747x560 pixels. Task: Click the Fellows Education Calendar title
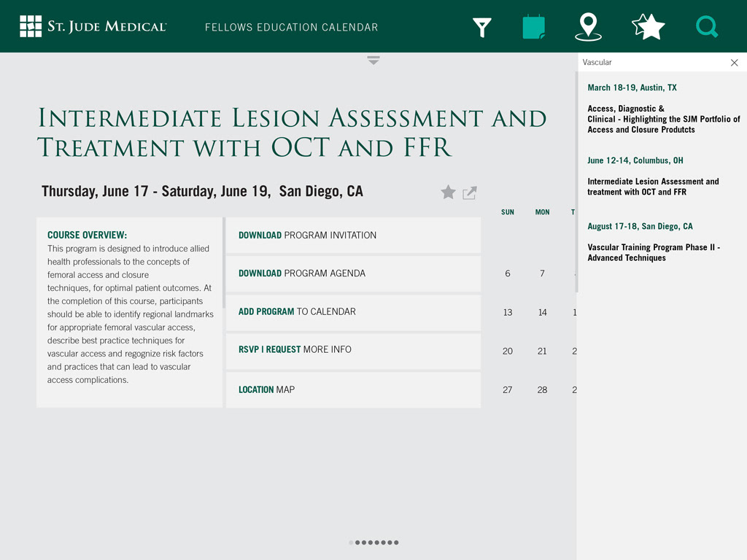[x=292, y=27]
